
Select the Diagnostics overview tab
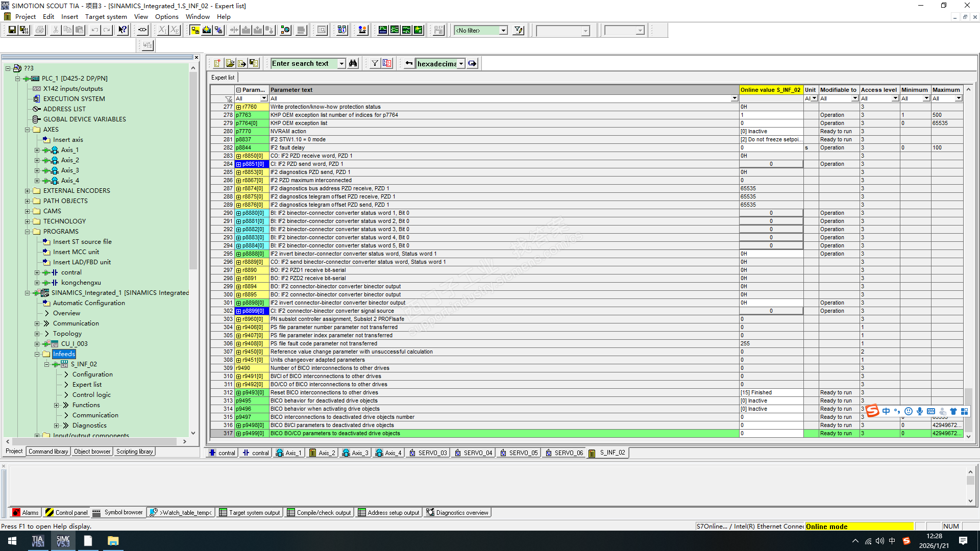click(458, 513)
